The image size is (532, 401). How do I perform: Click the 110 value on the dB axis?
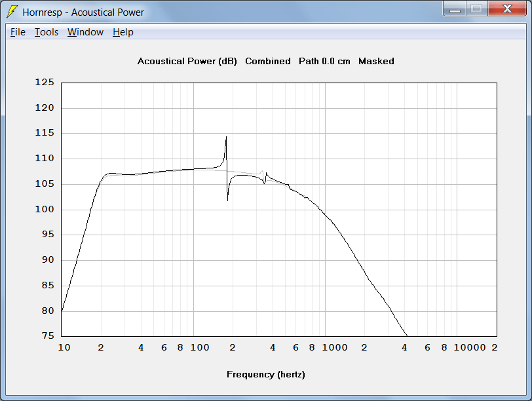click(45, 159)
